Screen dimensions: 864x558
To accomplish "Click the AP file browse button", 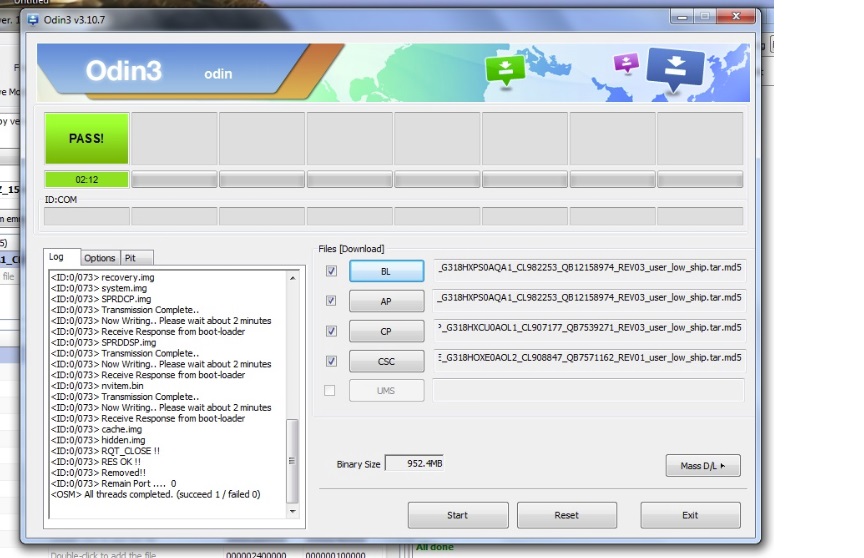I will 386,301.
